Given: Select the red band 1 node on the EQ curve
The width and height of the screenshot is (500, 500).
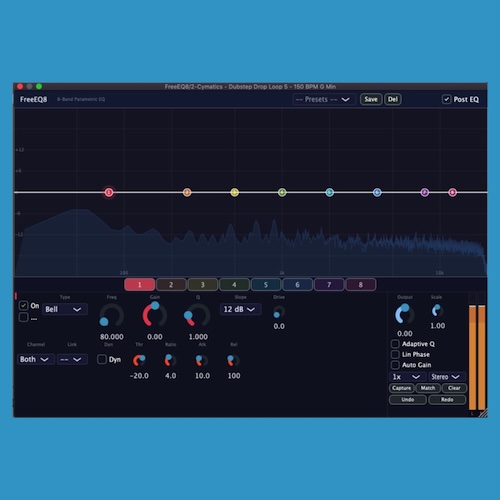Looking at the screenshot, I should tap(109, 192).
